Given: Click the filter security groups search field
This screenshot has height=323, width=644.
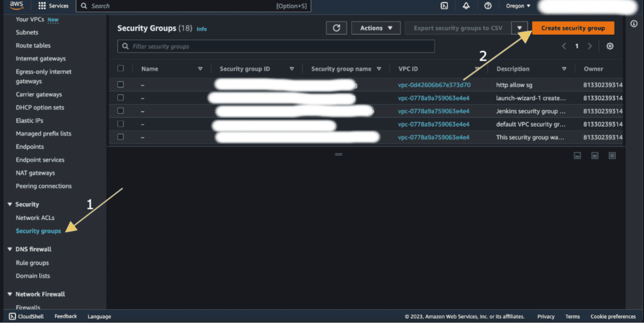Looking at the screenshot, I should click(276, 46).
